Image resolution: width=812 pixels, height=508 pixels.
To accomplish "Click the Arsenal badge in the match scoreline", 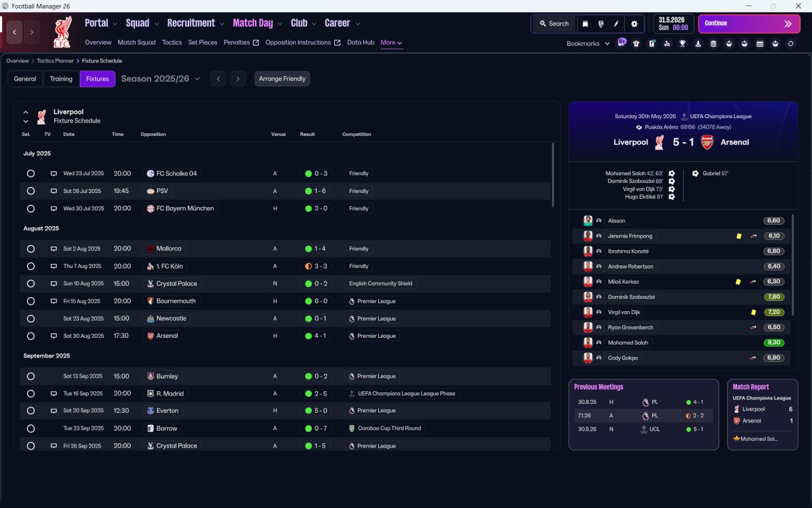I will click(707, 142).
